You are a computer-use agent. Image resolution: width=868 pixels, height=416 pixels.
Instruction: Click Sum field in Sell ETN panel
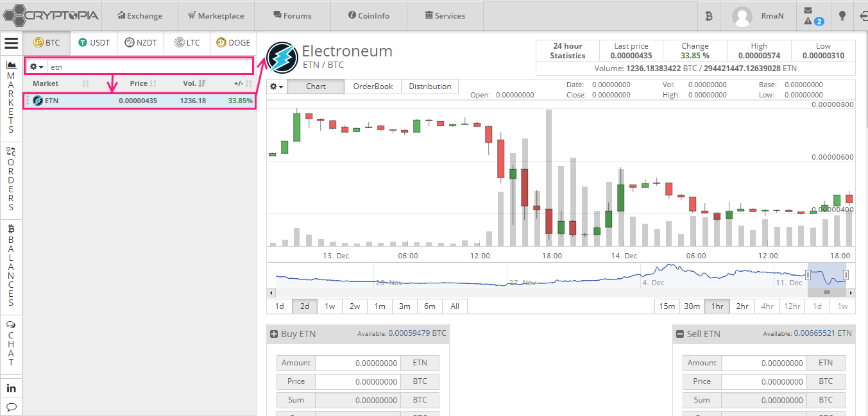point(764,400)
